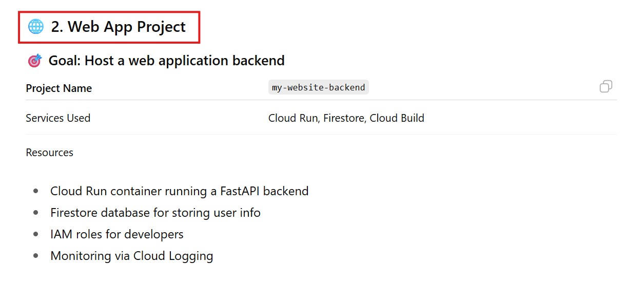Click the bullet dot before Cloud Run container
This screenshot has width=644, height=281.
point(36,191)
